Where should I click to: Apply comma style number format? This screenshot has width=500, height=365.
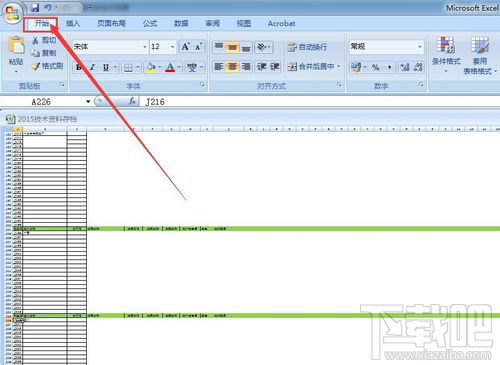click(x=389, y=67)
